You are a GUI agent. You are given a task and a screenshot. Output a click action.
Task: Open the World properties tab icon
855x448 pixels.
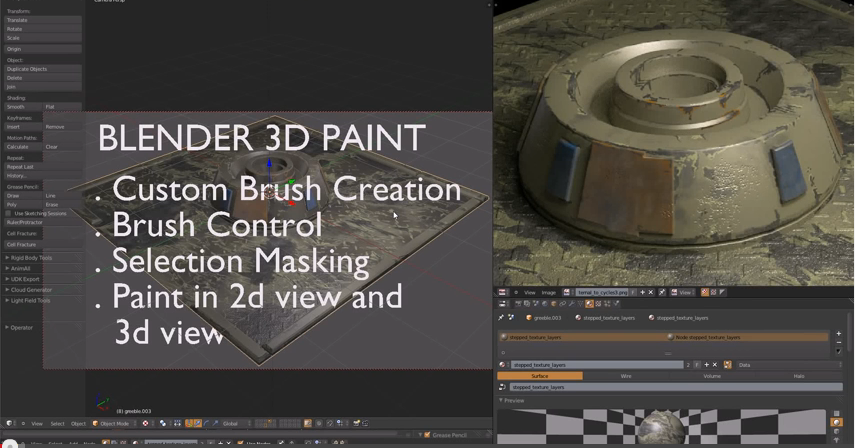[x=545, y=304]
